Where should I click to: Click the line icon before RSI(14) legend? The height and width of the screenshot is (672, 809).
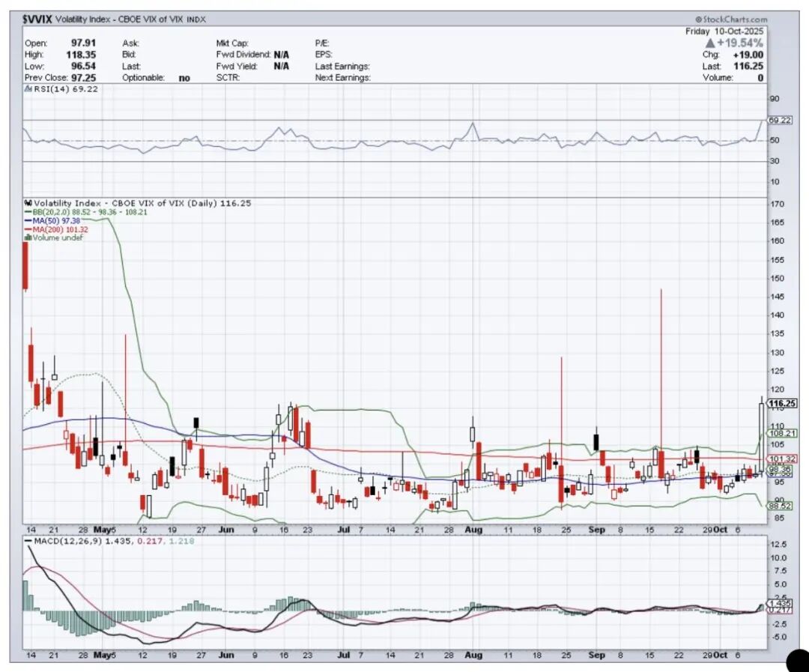coord(29,88)
